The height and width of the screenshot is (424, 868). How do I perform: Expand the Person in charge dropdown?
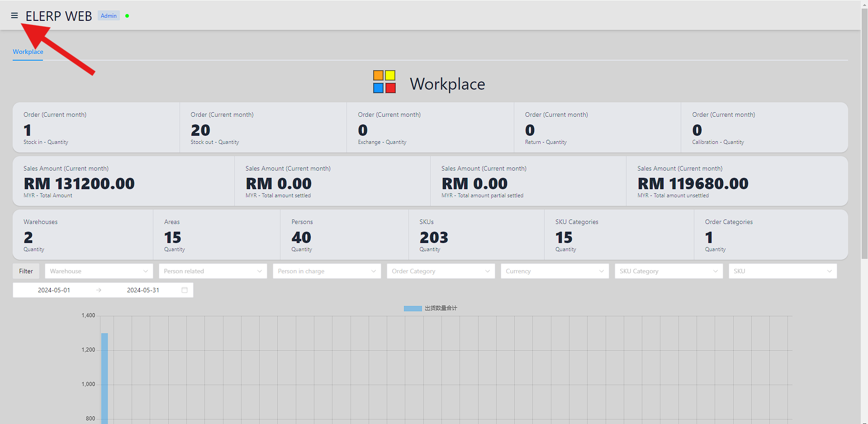(x=327, y=271)
